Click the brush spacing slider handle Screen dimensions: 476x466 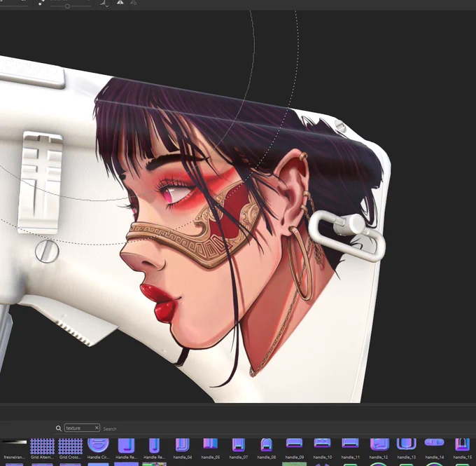tap(67, 6)
